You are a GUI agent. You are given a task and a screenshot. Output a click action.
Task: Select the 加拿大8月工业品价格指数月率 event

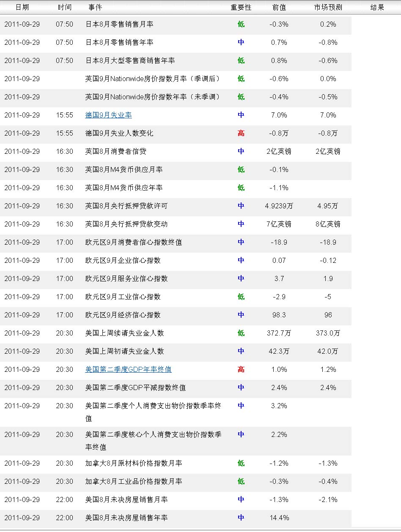[134, 481]
